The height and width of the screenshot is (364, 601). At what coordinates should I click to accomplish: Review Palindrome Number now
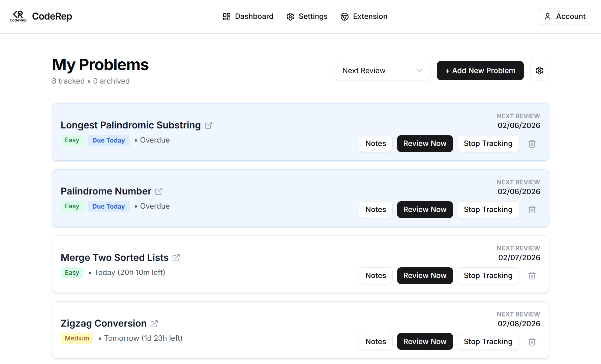(425, 209)
